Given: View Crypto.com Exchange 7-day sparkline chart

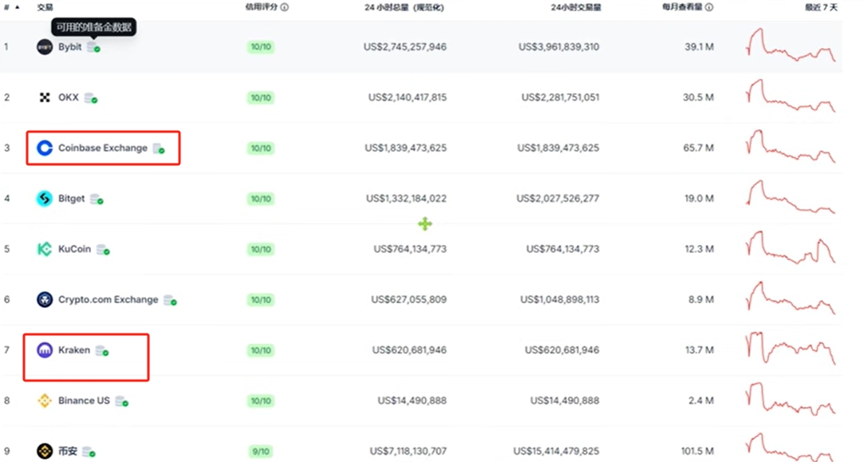Looking at the screenshot, I should [791, 298].
